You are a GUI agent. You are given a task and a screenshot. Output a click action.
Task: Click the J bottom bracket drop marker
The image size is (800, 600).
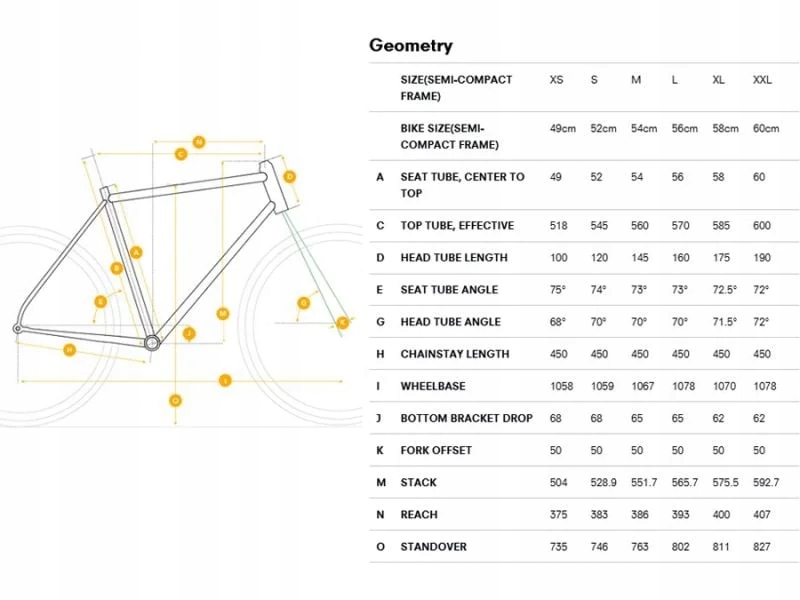pos(188,333)
